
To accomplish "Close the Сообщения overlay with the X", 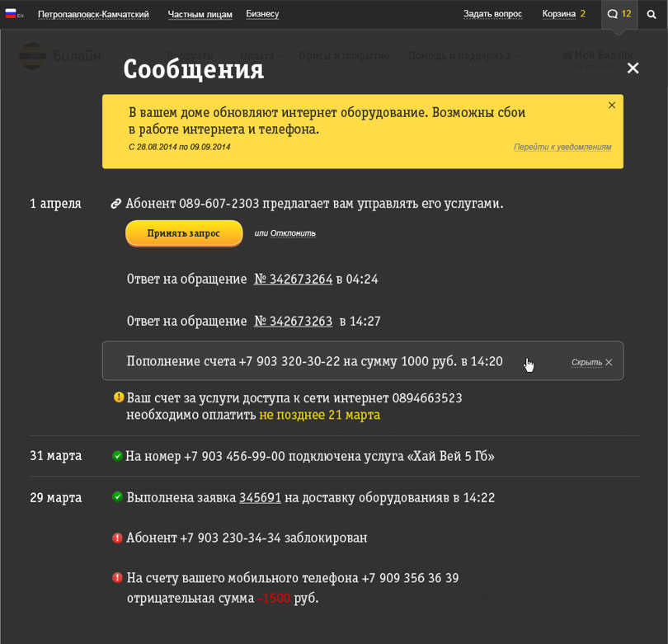I will click(633, 68).
